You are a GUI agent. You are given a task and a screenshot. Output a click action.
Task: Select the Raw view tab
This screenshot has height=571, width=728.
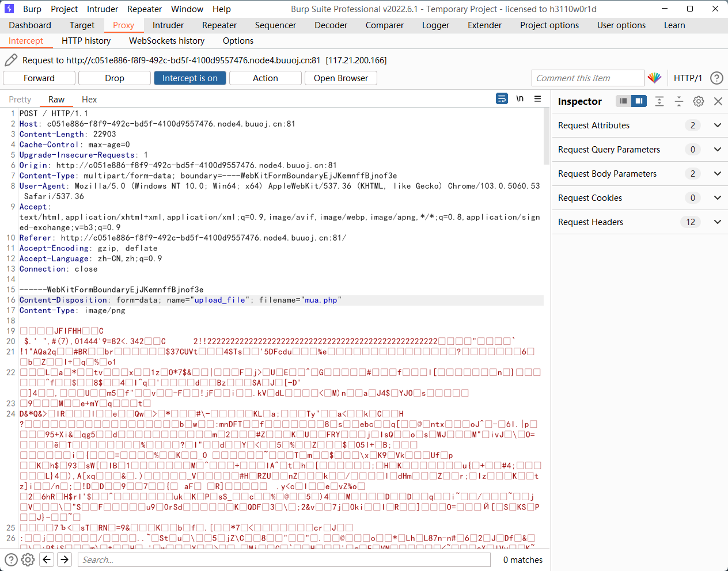[x=56, y=99]
